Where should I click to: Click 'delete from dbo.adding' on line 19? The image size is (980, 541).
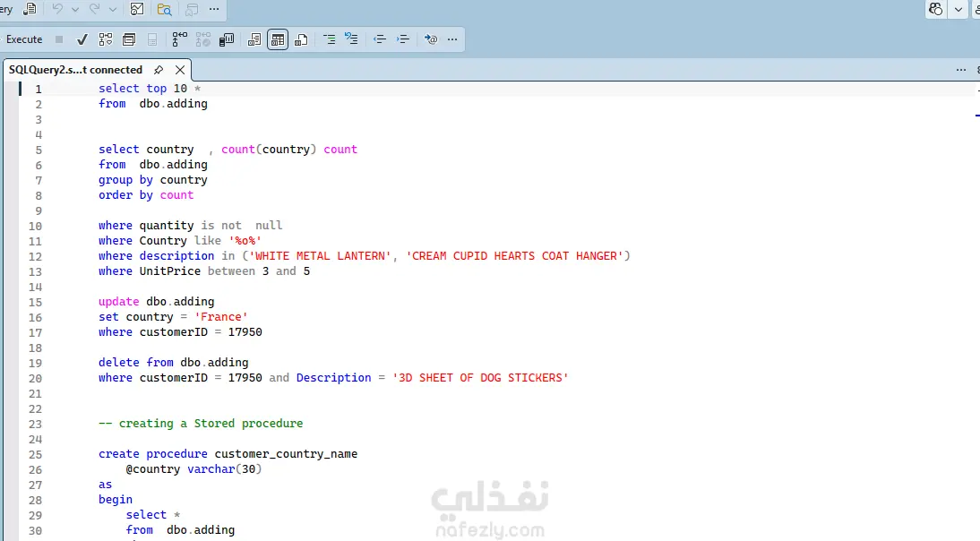[173, 363]
